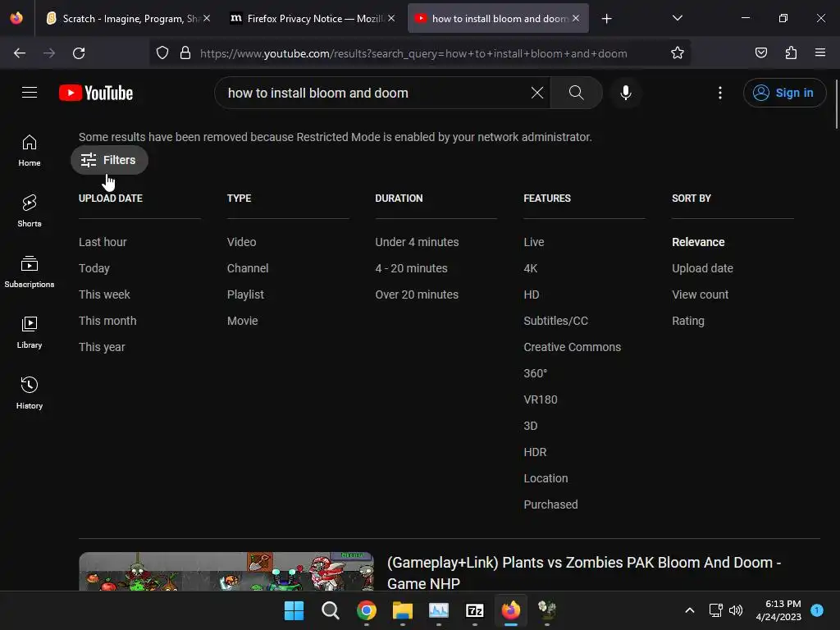Reload the current page
Viewport: 840px width, 630px height.
[79, 53]
